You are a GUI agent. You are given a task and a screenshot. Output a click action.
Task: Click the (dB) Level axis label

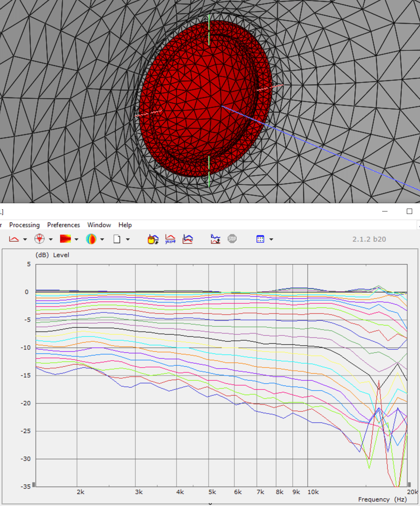tap(52, 255)
